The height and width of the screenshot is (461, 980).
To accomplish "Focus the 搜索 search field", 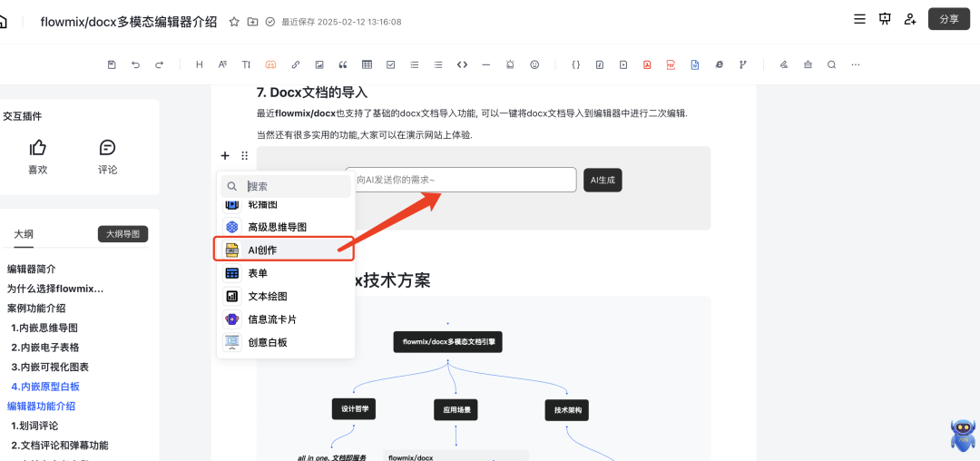I will (x=286, y=186).
